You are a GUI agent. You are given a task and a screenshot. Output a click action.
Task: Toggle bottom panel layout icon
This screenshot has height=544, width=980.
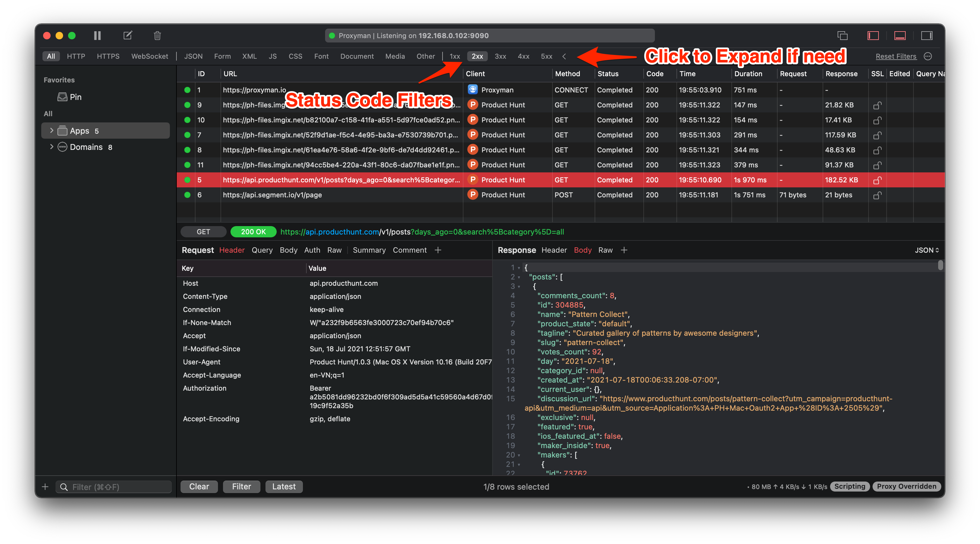(x=900, y=36)
